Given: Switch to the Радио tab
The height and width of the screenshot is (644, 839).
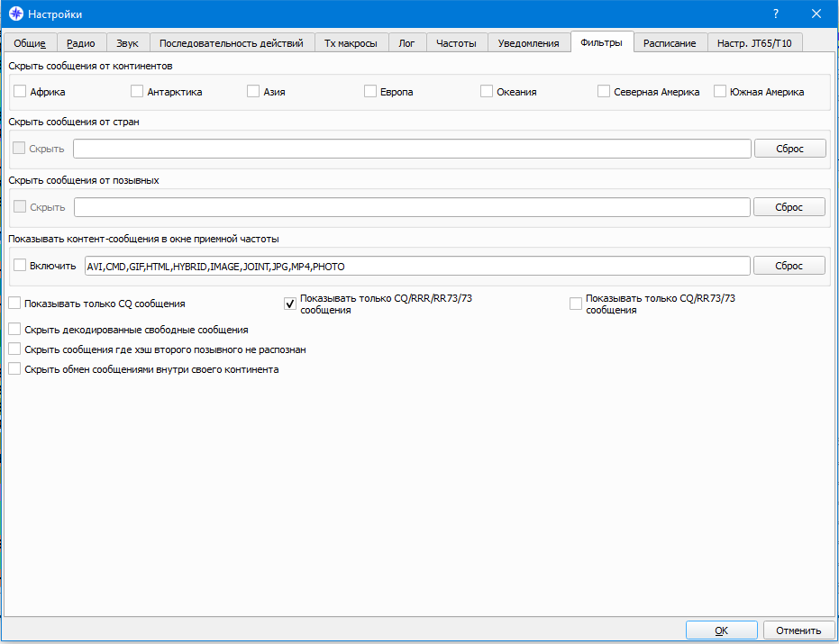Looking at the screenshot, I should tap(81, 43).
